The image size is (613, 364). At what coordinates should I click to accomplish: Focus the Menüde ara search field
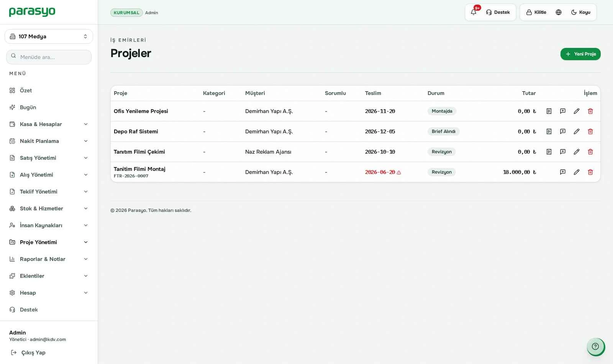point(49,57)
